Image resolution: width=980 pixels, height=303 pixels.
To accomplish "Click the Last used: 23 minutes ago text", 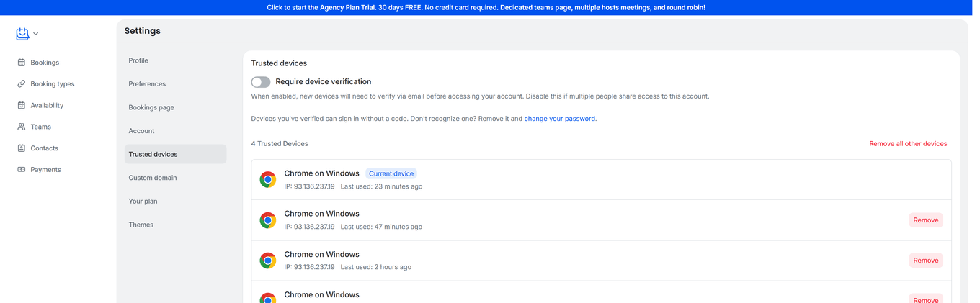I will coord(381,186).
